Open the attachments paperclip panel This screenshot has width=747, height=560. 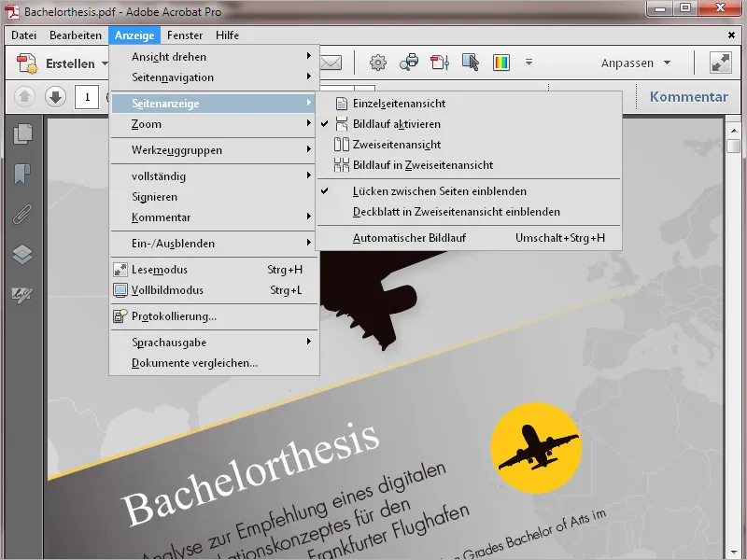(22, 214)
